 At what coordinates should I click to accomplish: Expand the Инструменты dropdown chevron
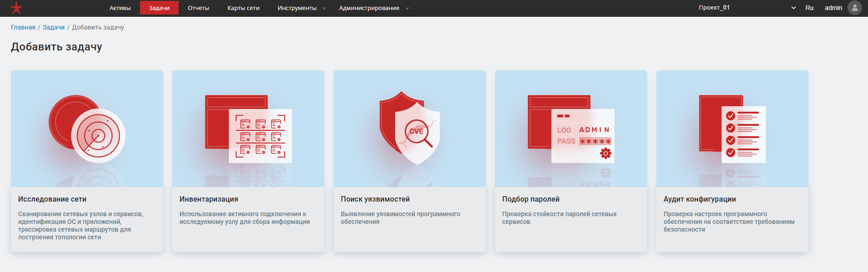coord(324,8)
